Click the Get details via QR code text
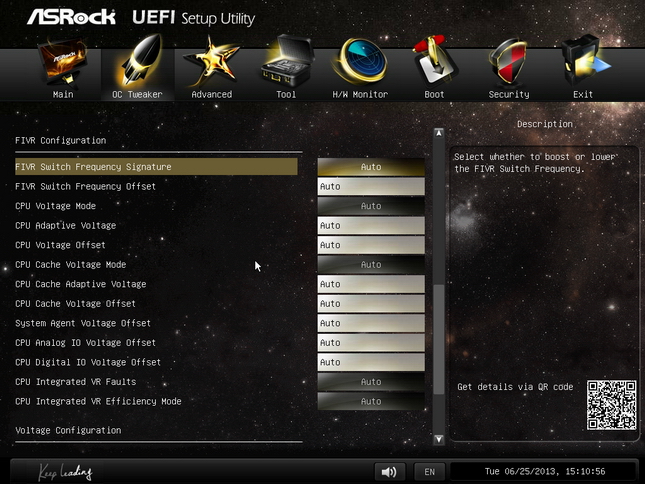645x484 pixels. pyautogui.click(x=515, y=387)
